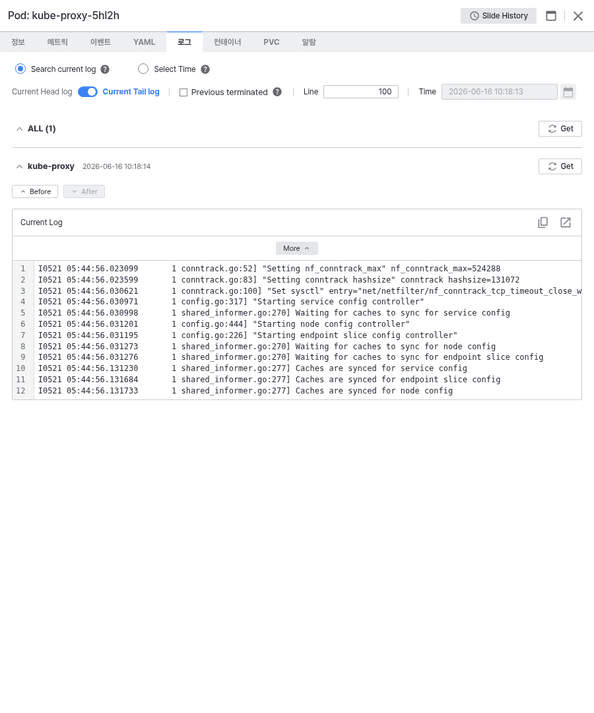Check the Previous terminated checkbox
The width and height of the screenshot is (594, 713).
(183, 92)
